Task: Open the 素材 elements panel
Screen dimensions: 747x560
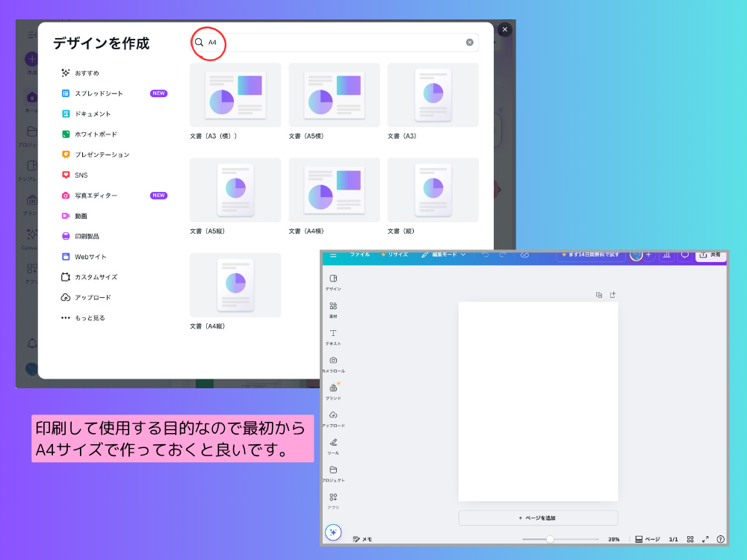Action: [333, 310]
